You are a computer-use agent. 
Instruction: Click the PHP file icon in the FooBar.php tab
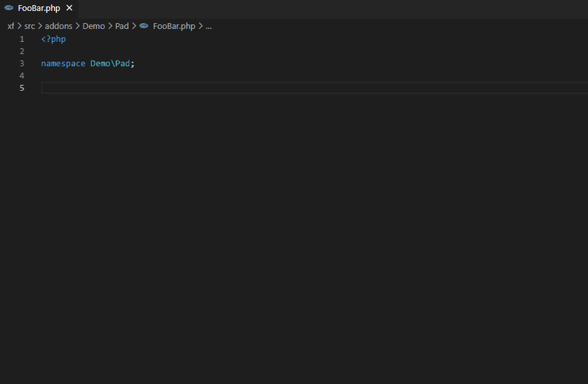tap(9, 8)
